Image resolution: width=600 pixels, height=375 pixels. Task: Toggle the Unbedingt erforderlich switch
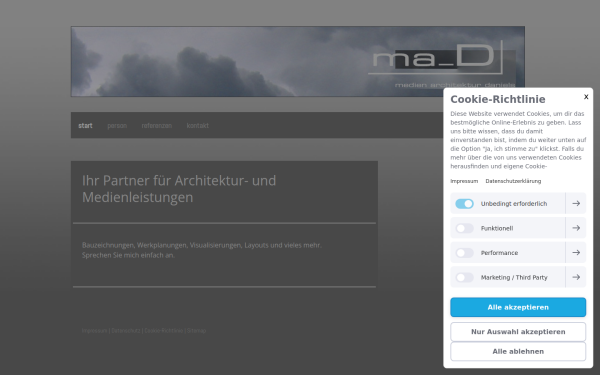[x=464, y=204]
